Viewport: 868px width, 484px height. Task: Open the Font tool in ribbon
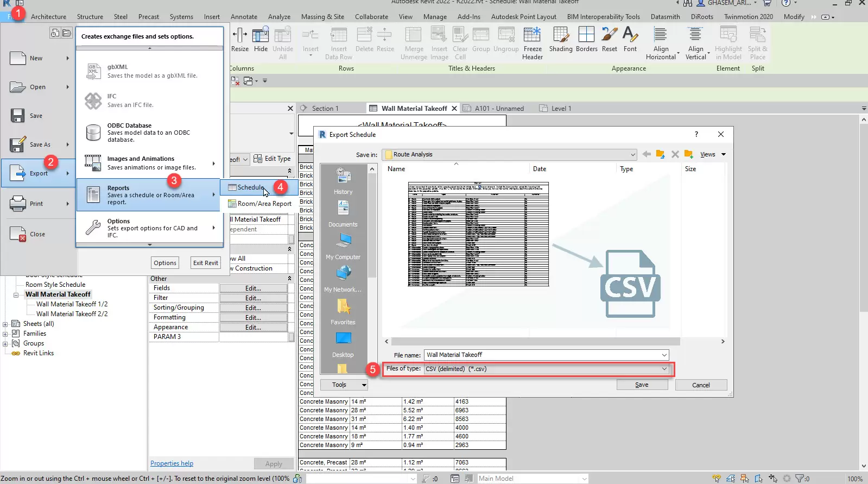tap(630, 40)
